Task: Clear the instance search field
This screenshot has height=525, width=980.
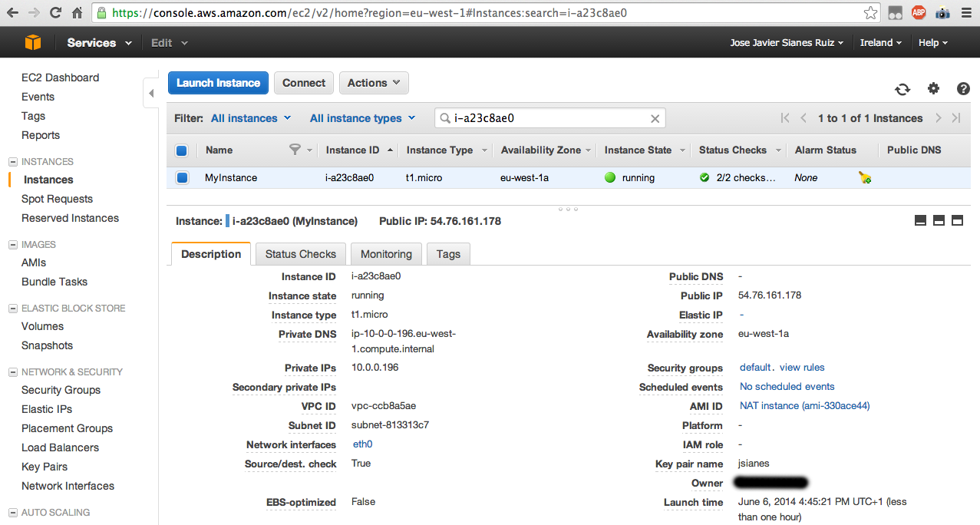Action: (655, 118)
